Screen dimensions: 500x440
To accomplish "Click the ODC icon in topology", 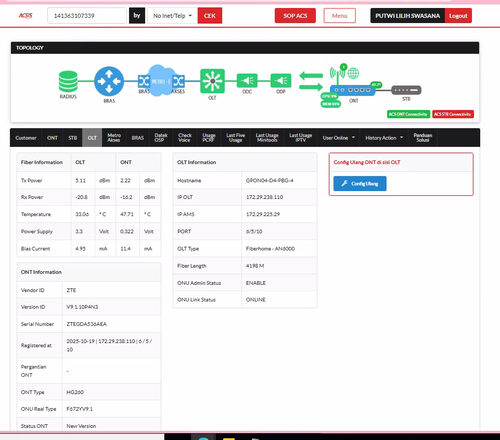I will click(247, 80).
